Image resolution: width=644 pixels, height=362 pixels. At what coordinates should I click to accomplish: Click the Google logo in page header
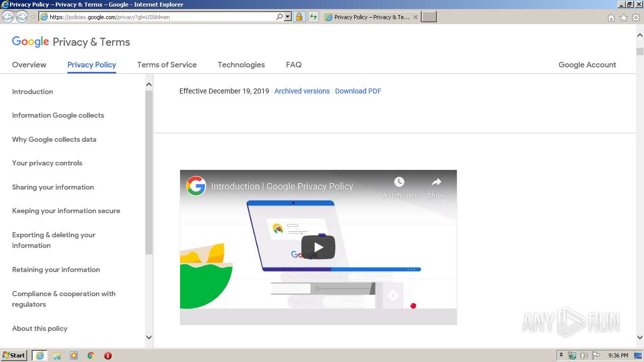[x=31, y=42]
